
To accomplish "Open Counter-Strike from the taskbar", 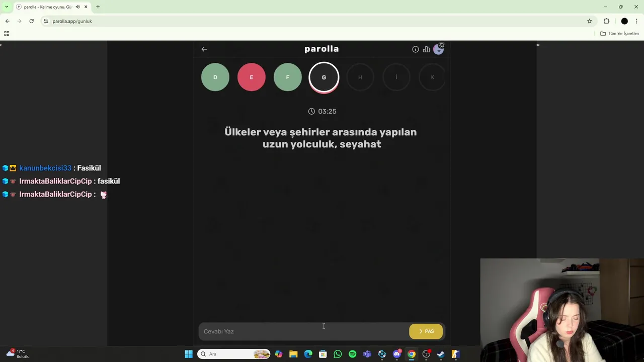I will [x=455, y=354].
